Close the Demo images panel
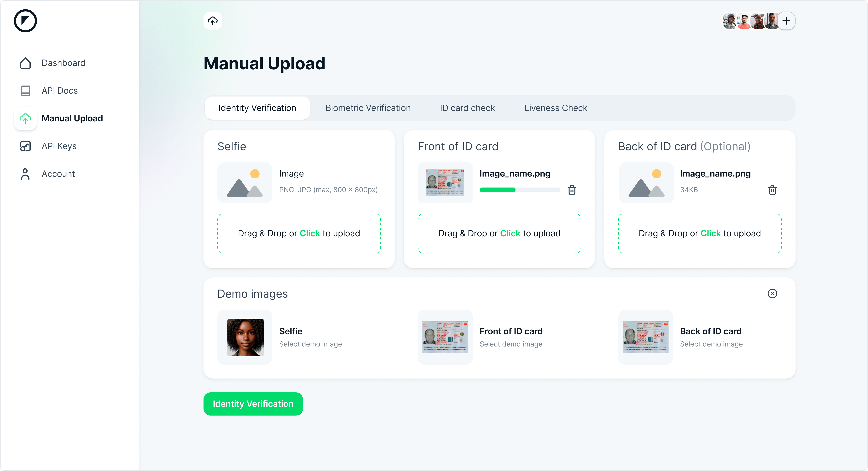The width and height of the screenshot is (868, 471). click(772, 294)
